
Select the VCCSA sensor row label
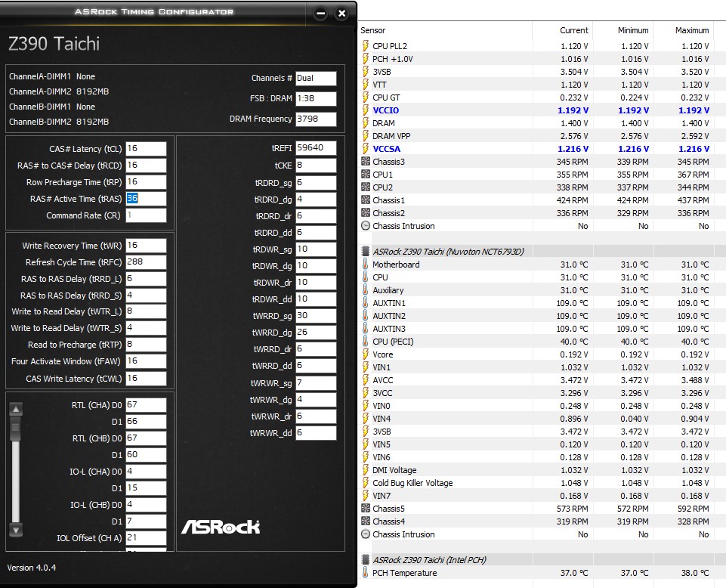coord(387,149)
